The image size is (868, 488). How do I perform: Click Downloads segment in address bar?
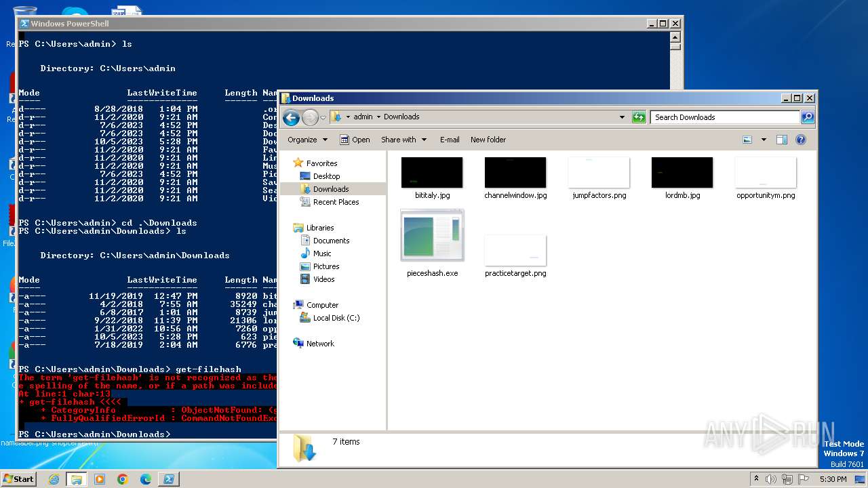click(401, 117)
